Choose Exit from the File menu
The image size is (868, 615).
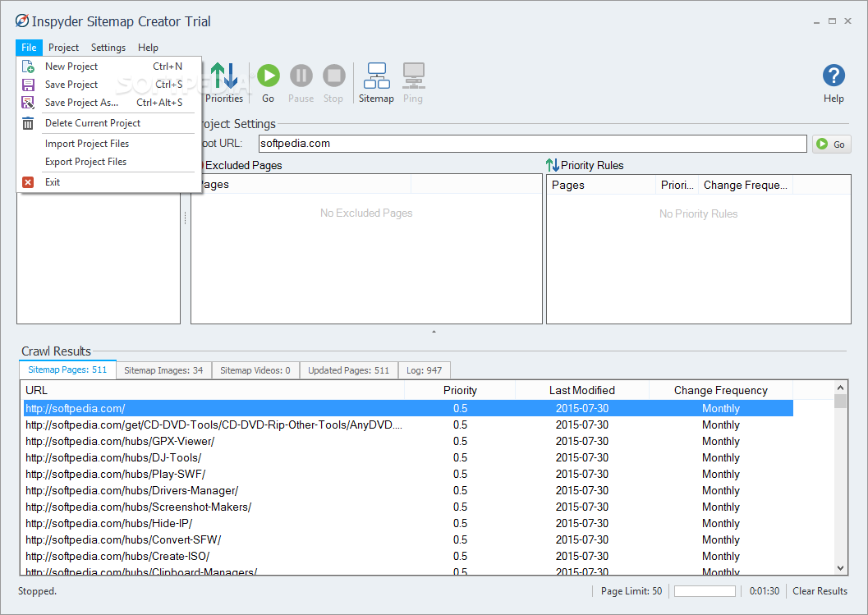click(108, 182)
